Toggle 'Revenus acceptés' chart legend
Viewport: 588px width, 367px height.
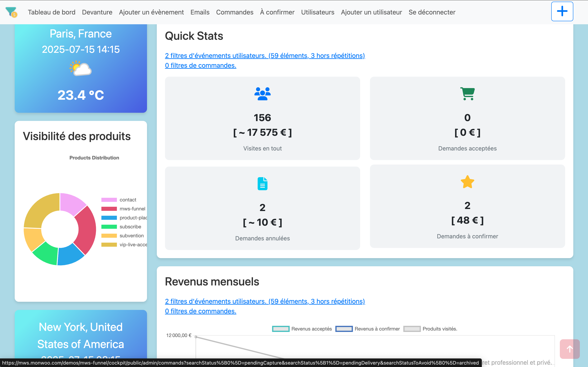[302, 329]
